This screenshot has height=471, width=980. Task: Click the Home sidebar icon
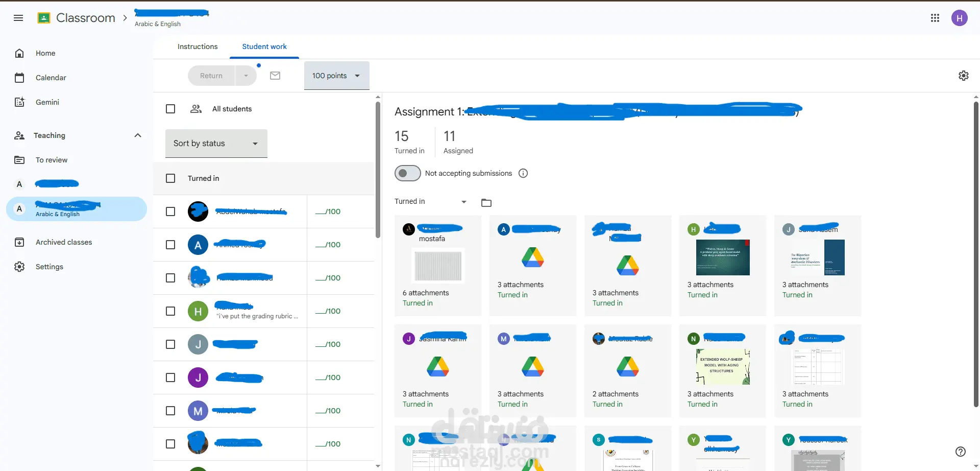pos(19,53)
